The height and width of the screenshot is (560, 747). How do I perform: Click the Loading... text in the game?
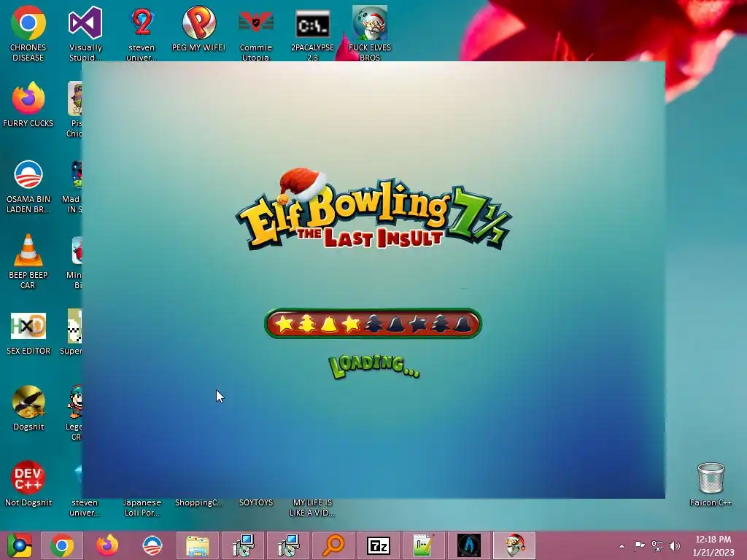374,366
